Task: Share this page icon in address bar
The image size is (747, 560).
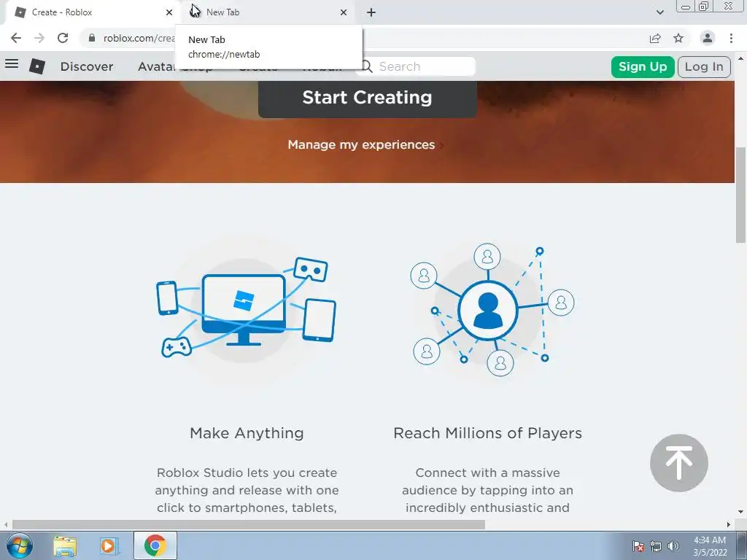Action: (x=655, y=38)
